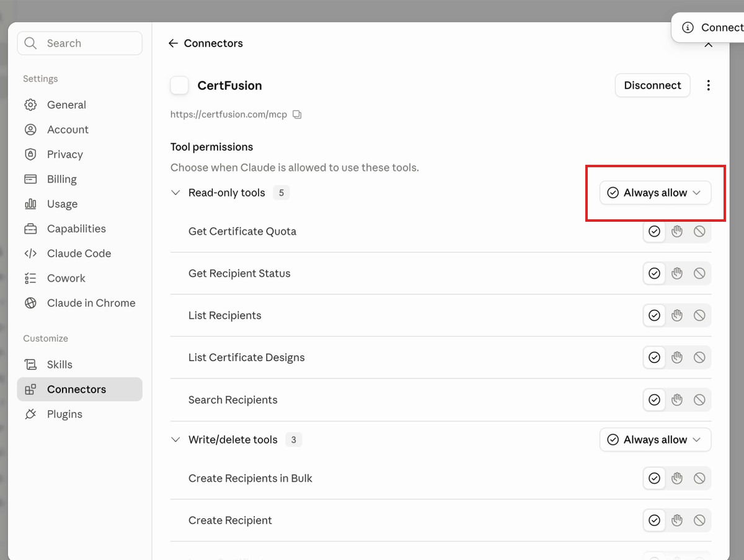Click the Connectors blocks icon
This screenshot has width=744, height=560.
point(30,389)
